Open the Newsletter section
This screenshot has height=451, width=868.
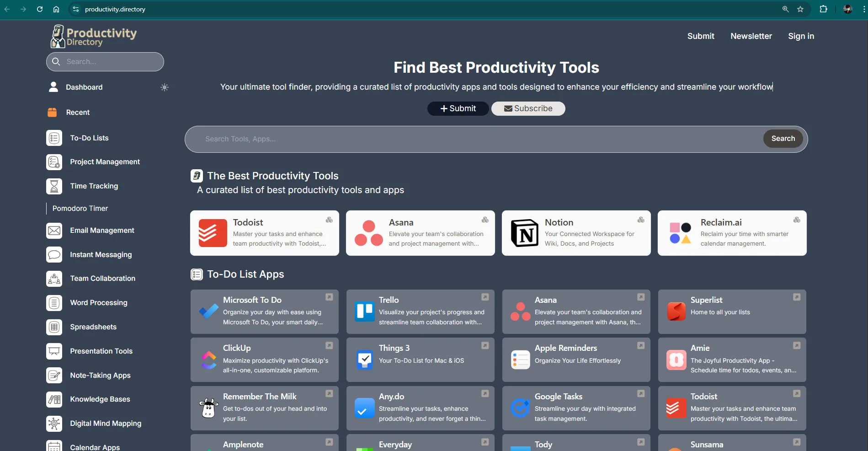click(x=751, y=36)
